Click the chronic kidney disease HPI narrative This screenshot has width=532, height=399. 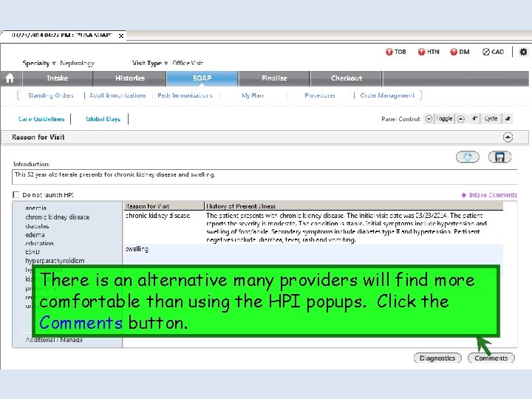pos(346,228)
